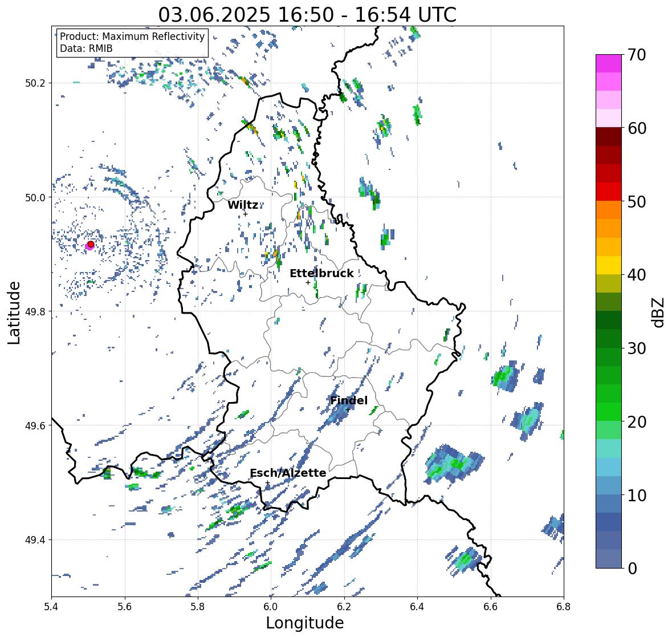Click the 'Data: RMIB' legend line
Screen dimensions: 672x637
tap(86, 48)
